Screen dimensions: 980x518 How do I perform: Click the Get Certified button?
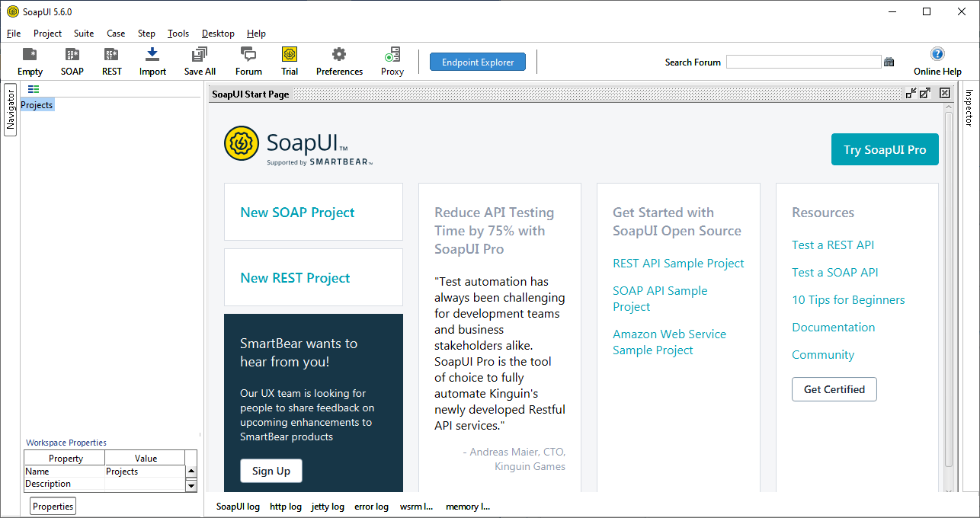(834, 389)
